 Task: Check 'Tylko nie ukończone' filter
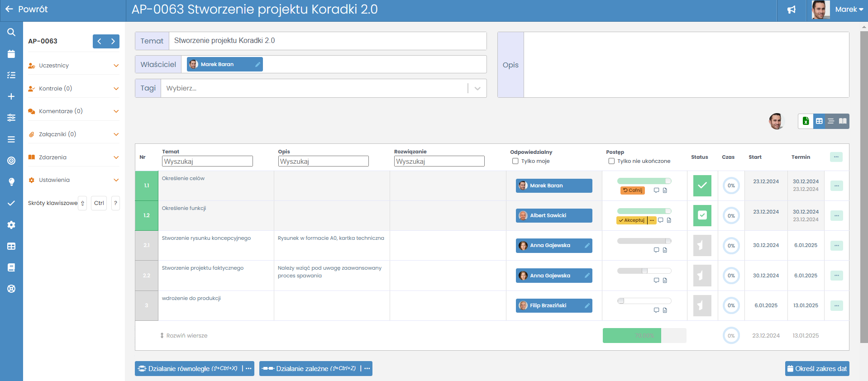pyautogui.click(x=611, y=161)
